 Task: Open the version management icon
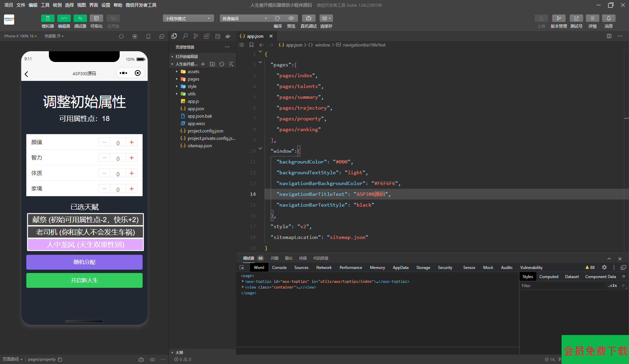pyautogui.click(x=559, y=19)
